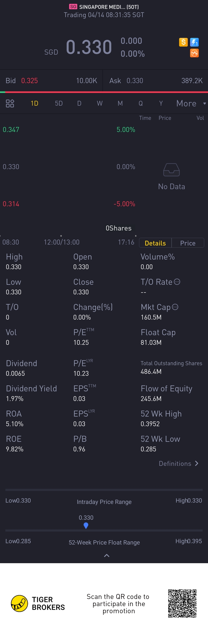Open the chart layout grid icon
The image size is (208, 644).
10,103
